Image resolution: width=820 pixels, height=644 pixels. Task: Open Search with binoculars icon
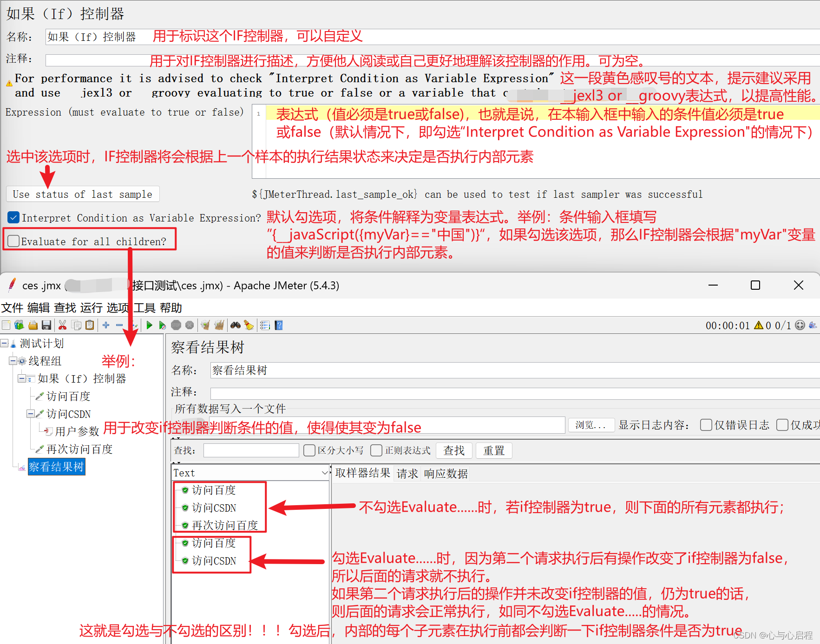(x=236, y=325)
